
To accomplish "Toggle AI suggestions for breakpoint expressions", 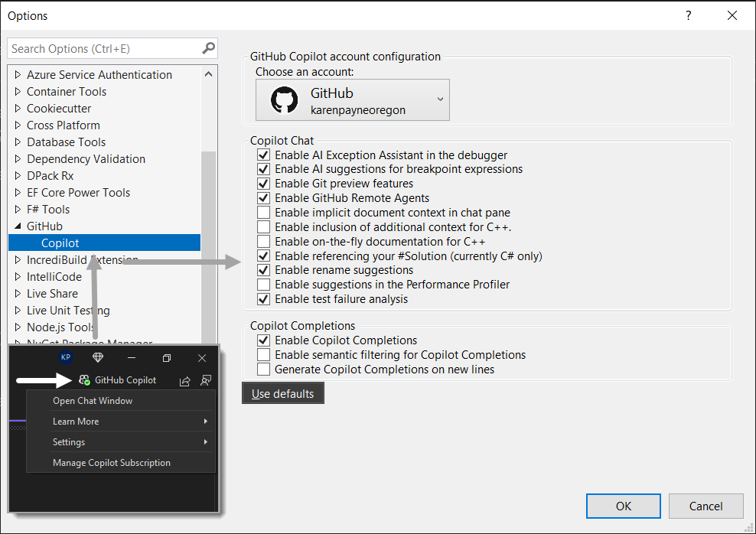I will coord(263,169).
